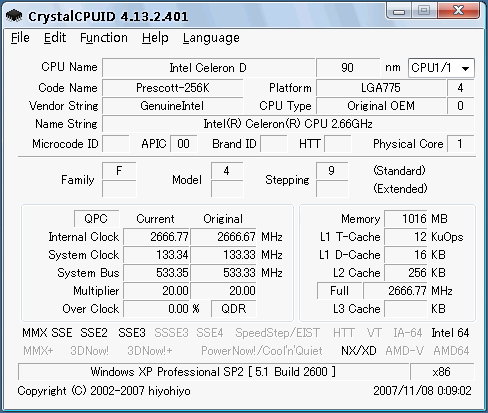This screenshot has width=488, height=413.
Task: Click the APIC value '00'
Action: tap(183, 144)
